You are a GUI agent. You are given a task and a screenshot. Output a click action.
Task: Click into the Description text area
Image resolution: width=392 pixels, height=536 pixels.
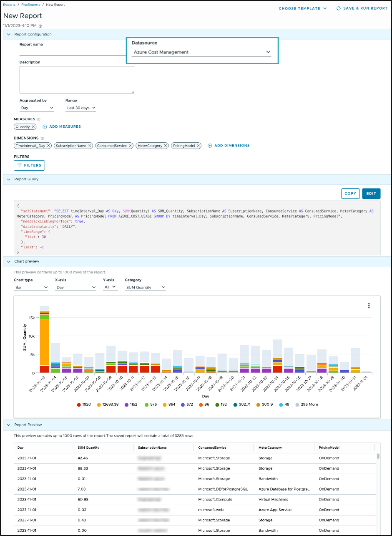tap(77, 80)
